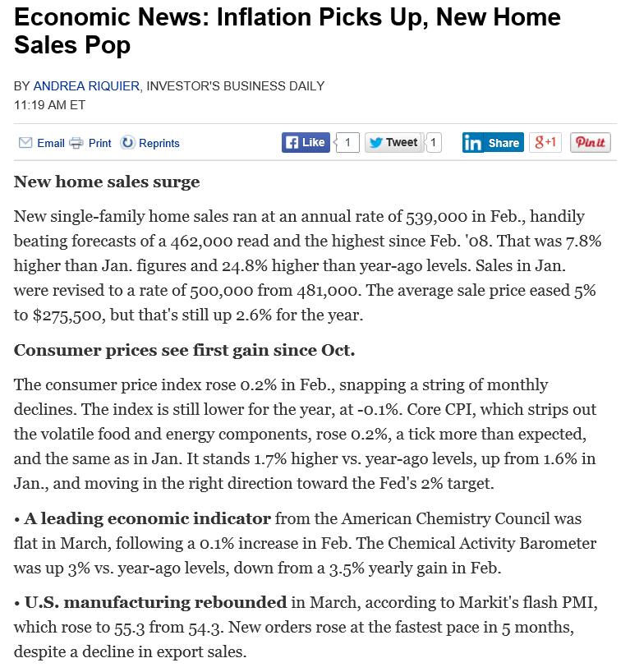Click the Pinterest Pin it button
The width and height of the screenshot is (630, 672).
pos(590,142)
